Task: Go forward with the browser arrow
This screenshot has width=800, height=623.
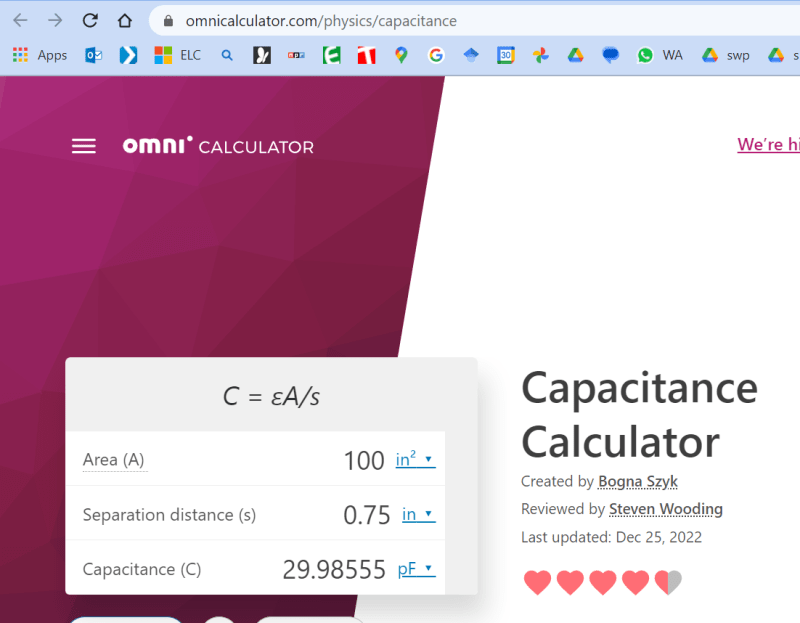Action: [55, 20]
